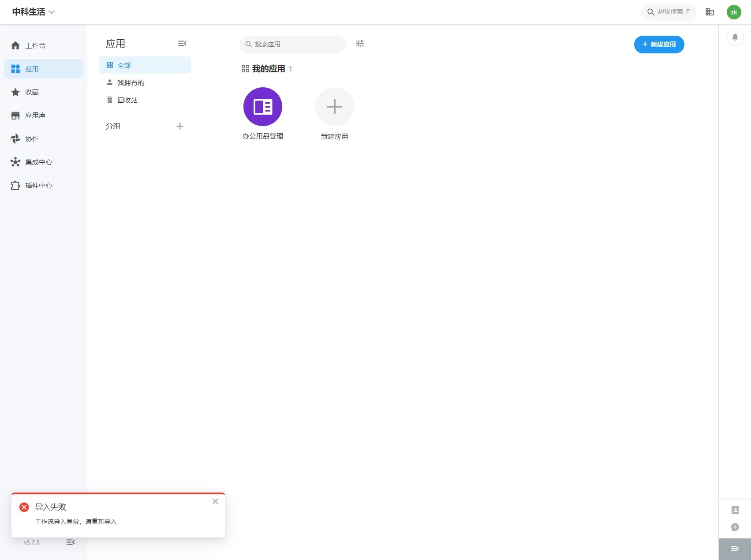
Task: Collapse the right chat panel
Action: tap(735, 549)
